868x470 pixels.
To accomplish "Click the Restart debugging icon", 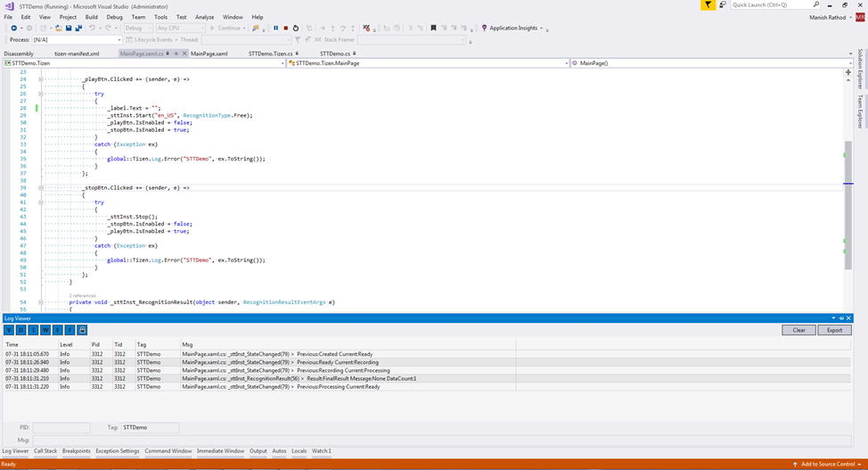I will [x=296, y=28].
